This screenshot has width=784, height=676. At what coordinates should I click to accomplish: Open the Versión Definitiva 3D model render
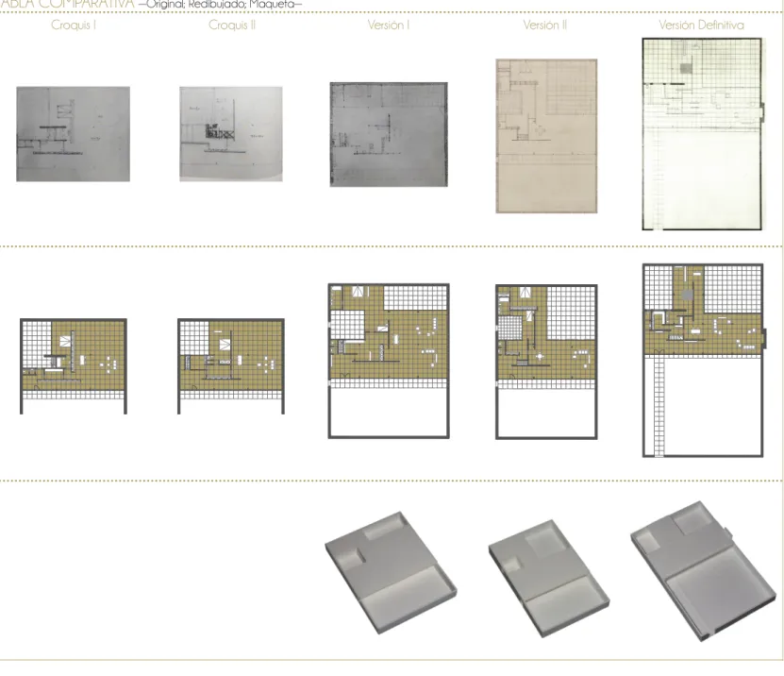coord(704,571)
